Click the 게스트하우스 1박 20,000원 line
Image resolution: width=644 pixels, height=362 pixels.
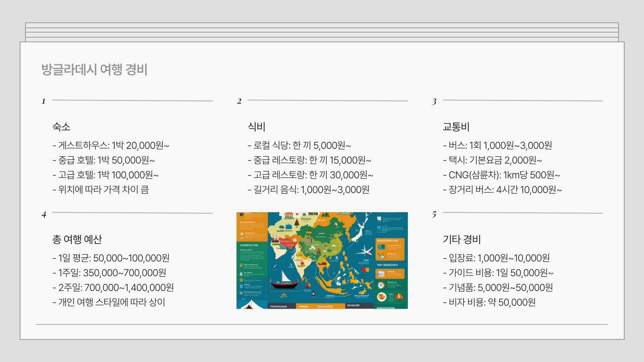coord(111,145)
